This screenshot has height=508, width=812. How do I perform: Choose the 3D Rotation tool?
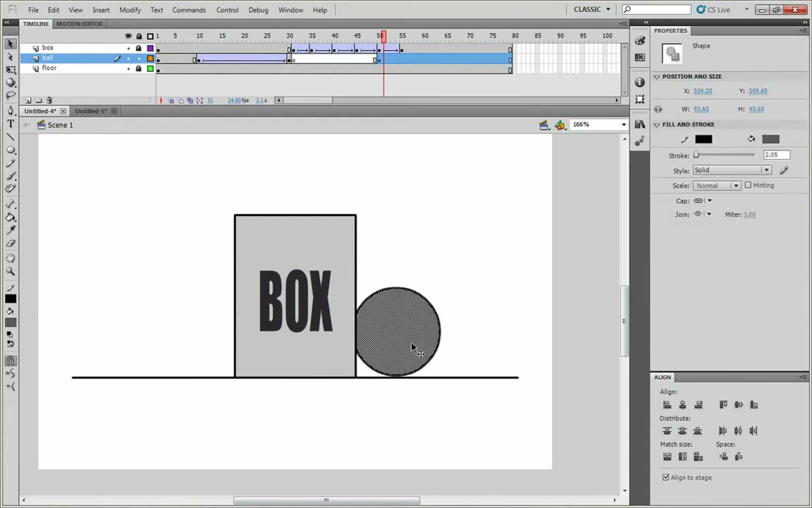point(11,83)
